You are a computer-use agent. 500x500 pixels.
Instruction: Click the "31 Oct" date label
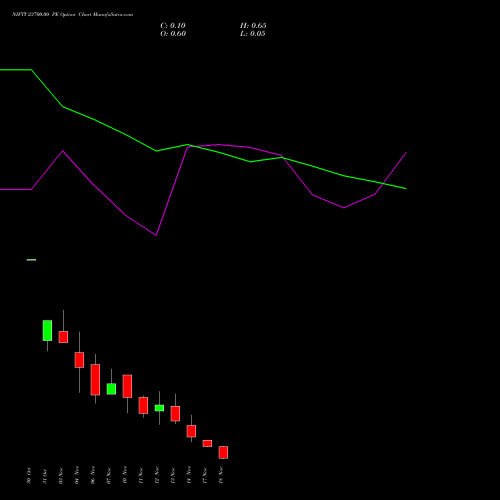point(45,476)
